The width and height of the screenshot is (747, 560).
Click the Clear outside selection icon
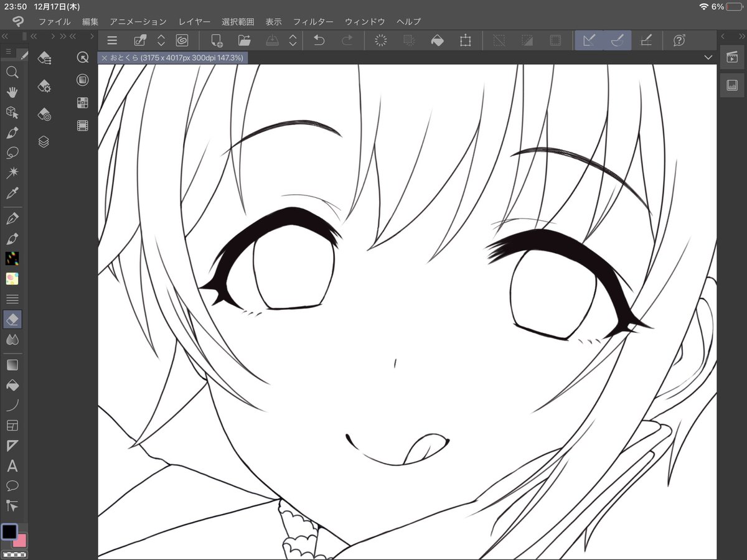(x=409, y=41)
